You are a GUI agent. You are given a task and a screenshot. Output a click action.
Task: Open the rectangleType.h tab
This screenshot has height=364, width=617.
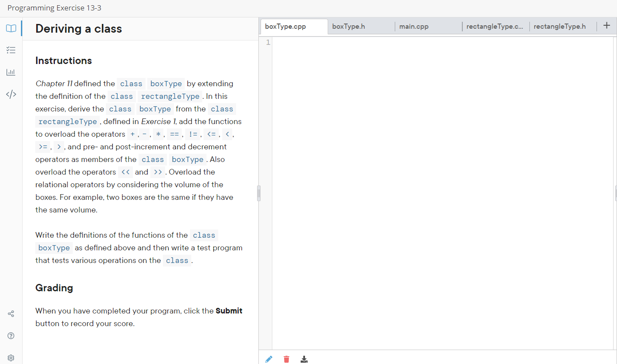pos(560,26)
